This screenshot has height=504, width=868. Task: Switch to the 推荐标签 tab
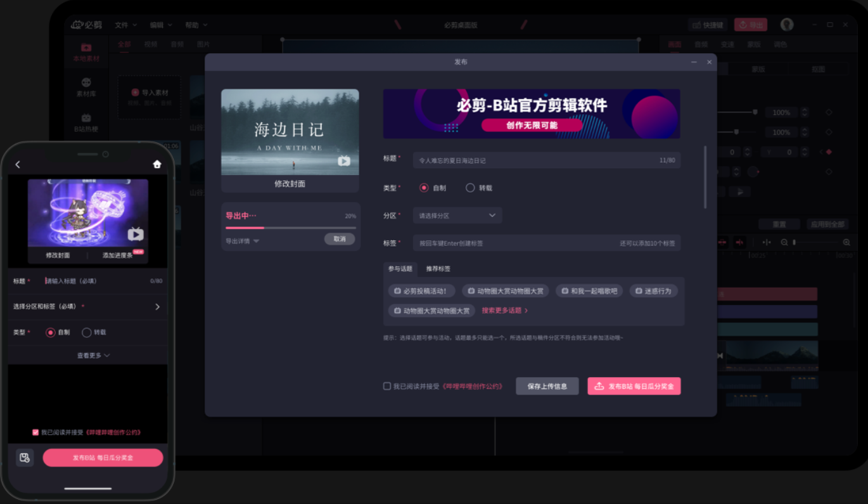[x=439, y=269]
